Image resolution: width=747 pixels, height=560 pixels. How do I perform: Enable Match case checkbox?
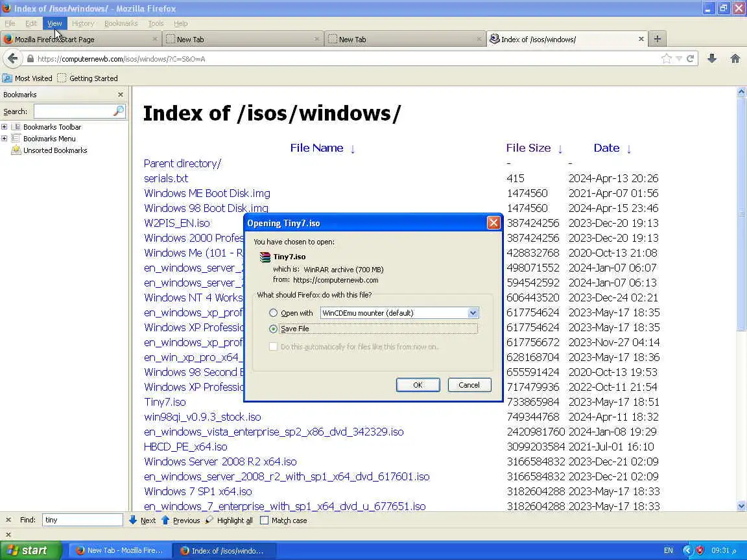click(x=264, y=520)
